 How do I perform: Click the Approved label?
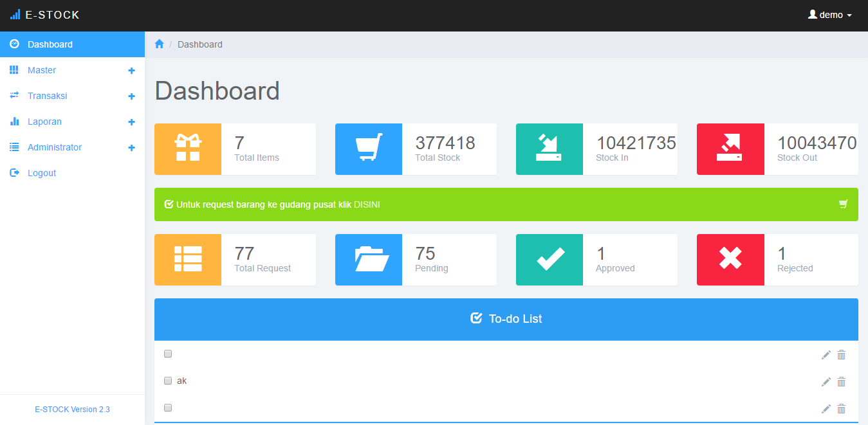click(615, 268)
